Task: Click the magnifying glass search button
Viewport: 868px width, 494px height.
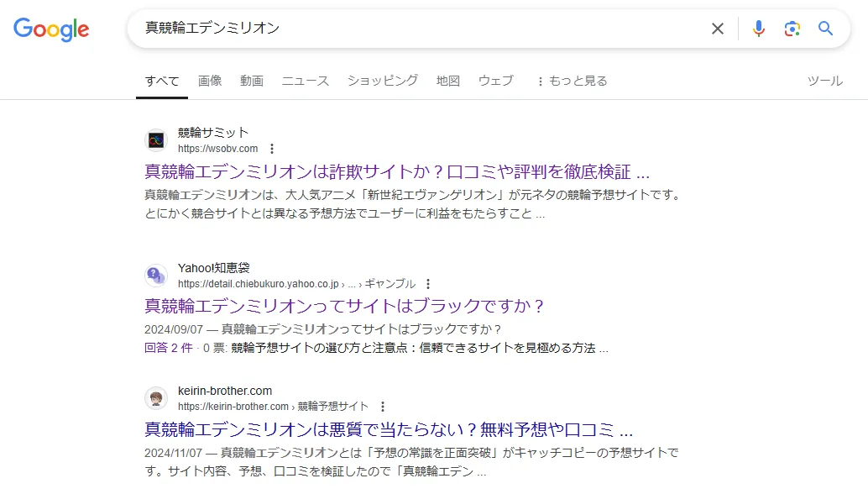Action: 825,29
